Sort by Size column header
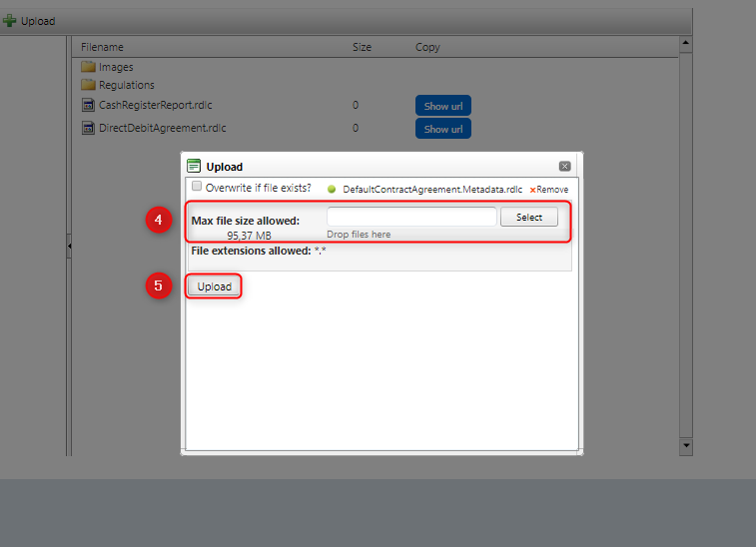The width and height of the screenshot is (756, 547). (362, 47)
